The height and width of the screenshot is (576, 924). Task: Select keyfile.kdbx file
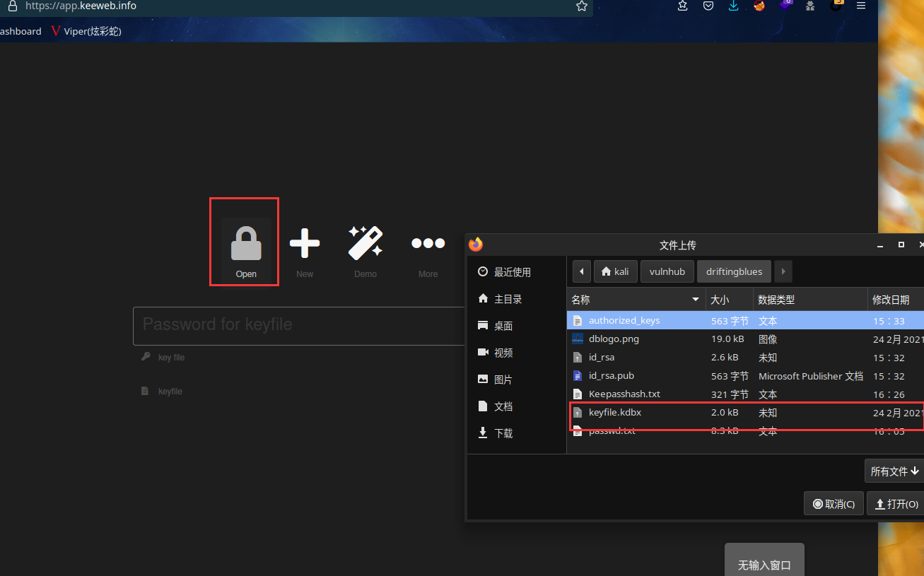click(x=746, y=412)
